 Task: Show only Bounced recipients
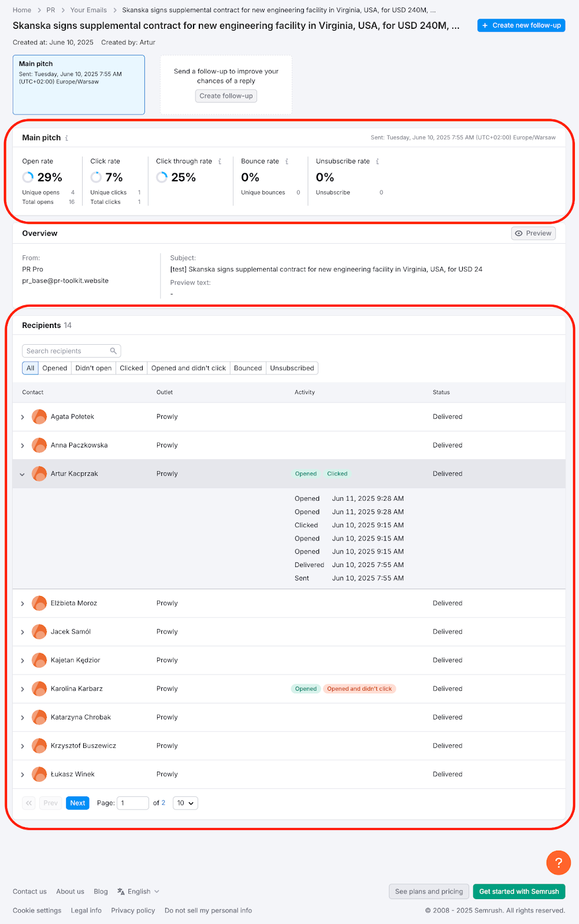point(247,368)
